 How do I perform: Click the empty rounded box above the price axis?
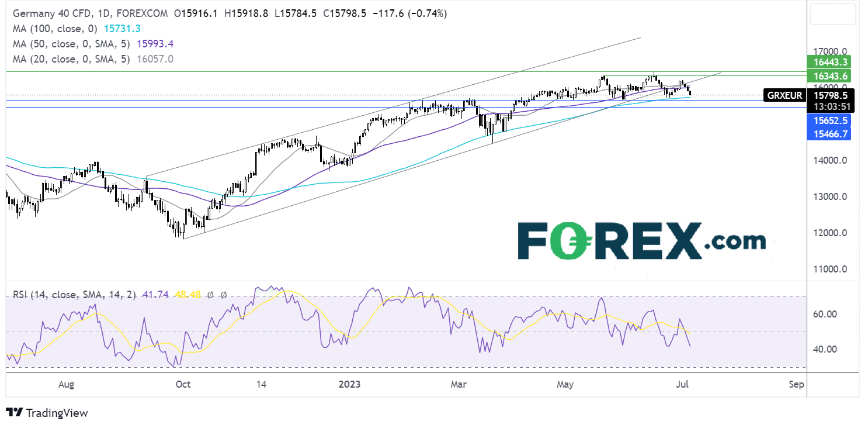pyautogui.click(x=832, y=14)
